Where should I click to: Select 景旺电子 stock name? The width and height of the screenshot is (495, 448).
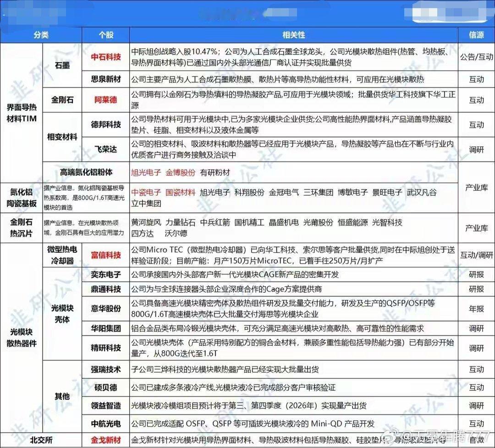coord(387,192)
